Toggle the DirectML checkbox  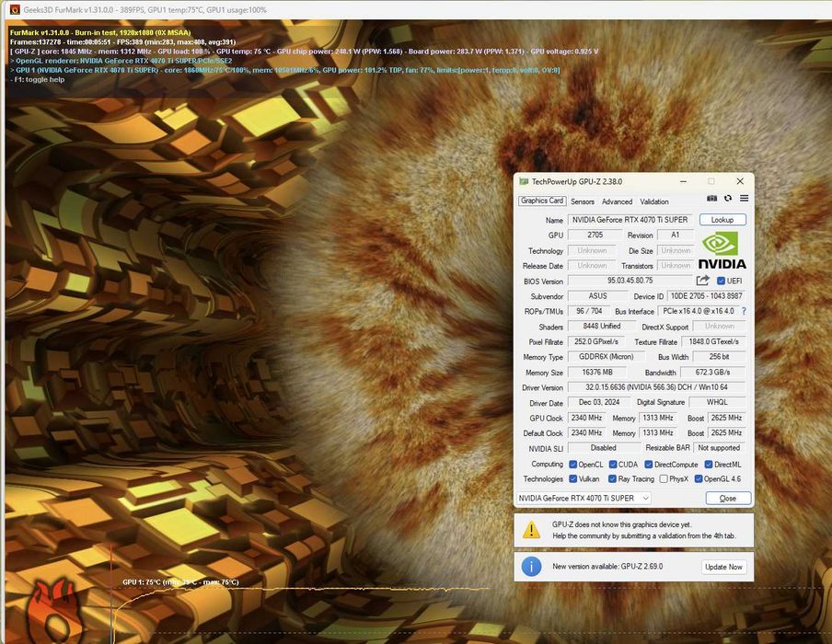pos(709,465)
